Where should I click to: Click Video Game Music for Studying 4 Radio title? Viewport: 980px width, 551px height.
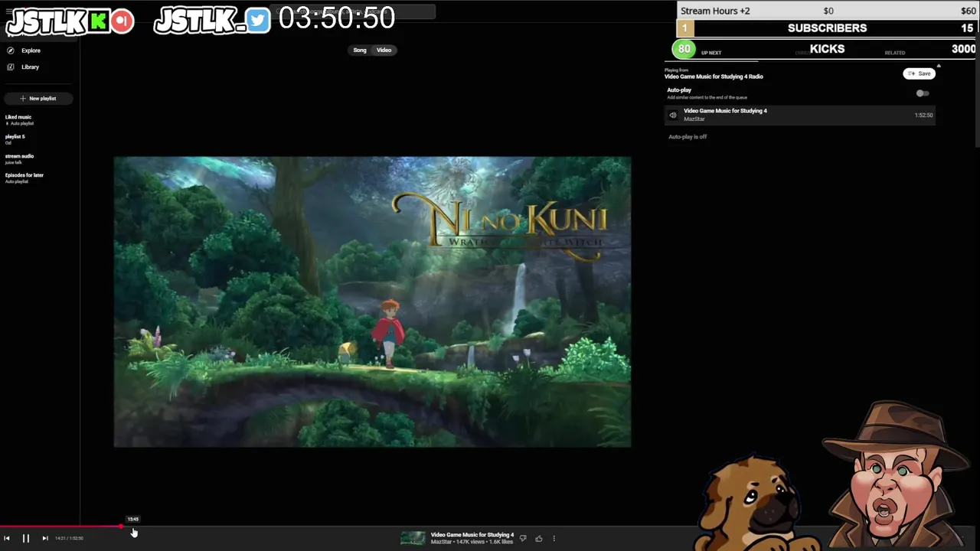[x=714, y=77]
